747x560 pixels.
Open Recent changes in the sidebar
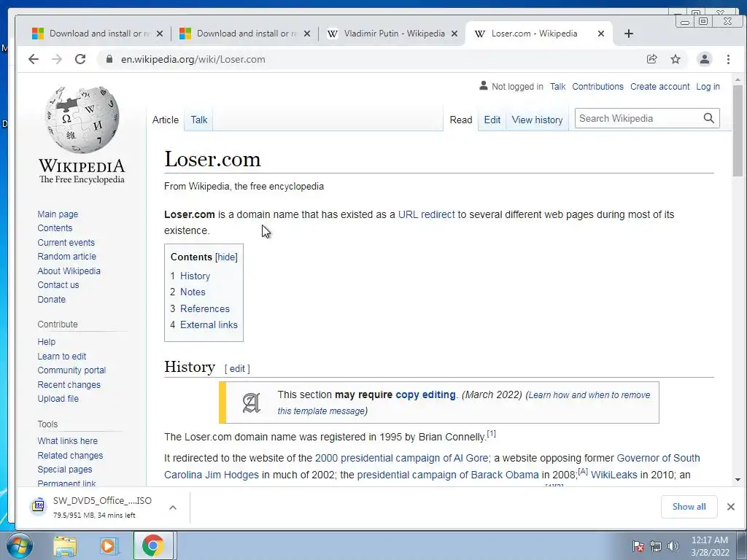69,385
